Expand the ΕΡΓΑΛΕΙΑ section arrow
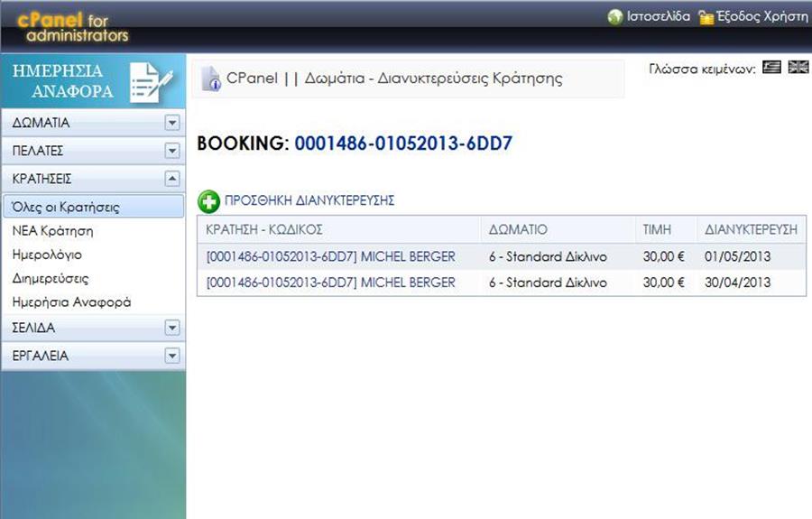Image resolution: width=812 pixels, height=519 pixels. [172, 356]
